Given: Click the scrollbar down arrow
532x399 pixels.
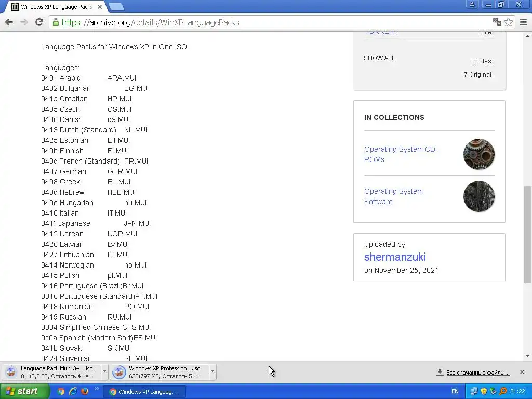Looking at the screenshot, I should (527, 356).
